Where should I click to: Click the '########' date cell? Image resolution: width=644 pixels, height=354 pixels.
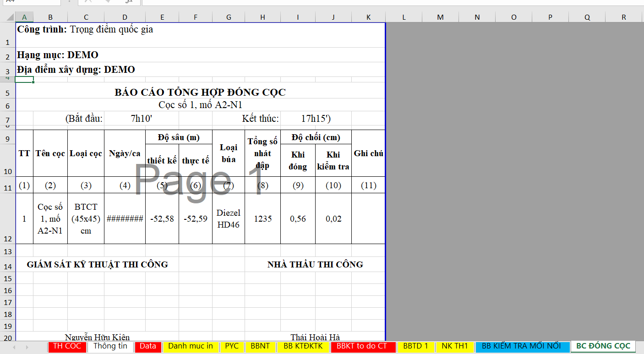click(x=125, y=219)
